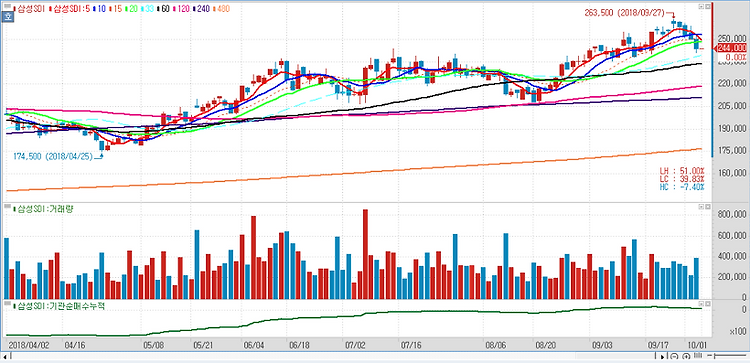Screen dimensions: 750x363
Task: Click the LH : 51.00% statistic
Action: point(682,171)
